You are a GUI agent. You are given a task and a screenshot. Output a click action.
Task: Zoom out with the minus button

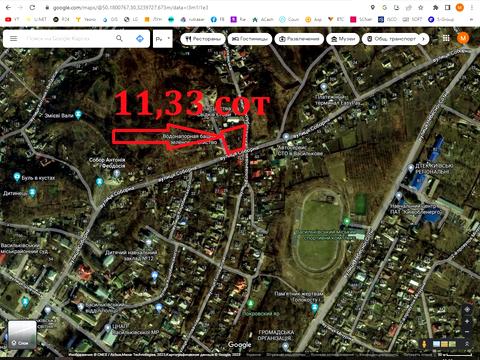pos(467,332)
